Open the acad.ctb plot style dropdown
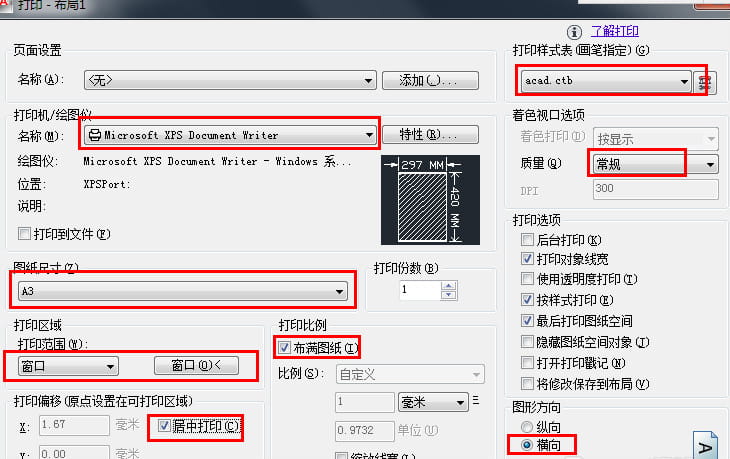 tap(606, 81)
